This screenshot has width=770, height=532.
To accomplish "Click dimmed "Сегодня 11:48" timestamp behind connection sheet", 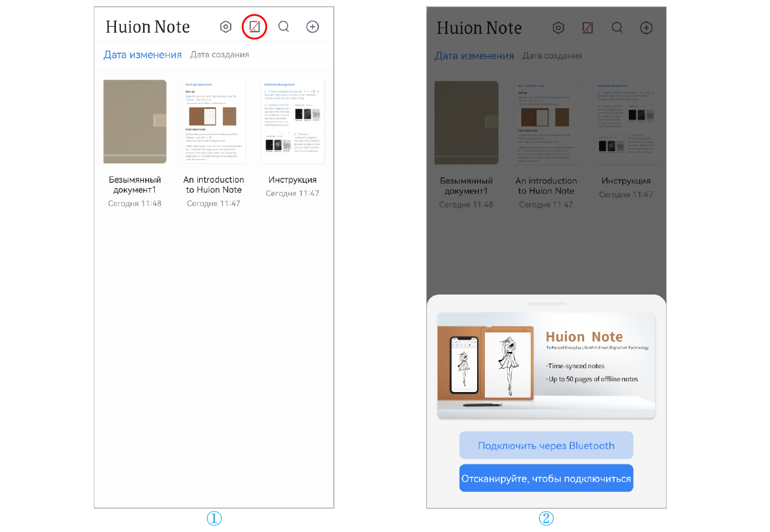I will tap(466, 204).
